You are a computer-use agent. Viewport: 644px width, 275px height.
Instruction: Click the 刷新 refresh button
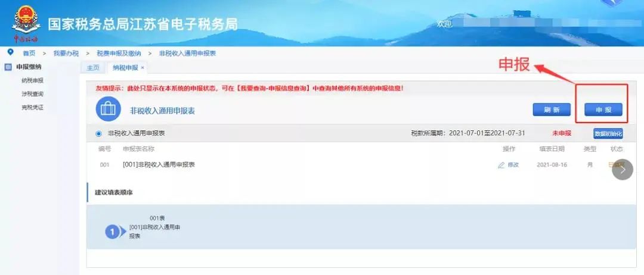click(552, 110)
